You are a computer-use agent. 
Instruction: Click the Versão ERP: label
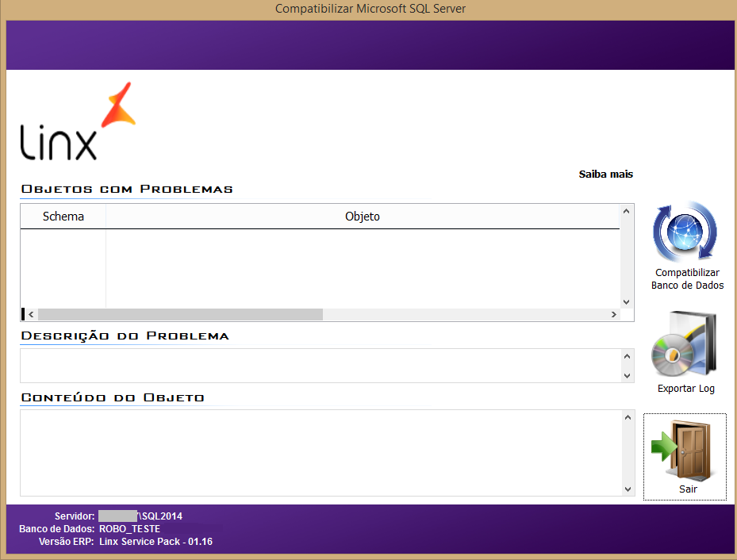point(67,542)
